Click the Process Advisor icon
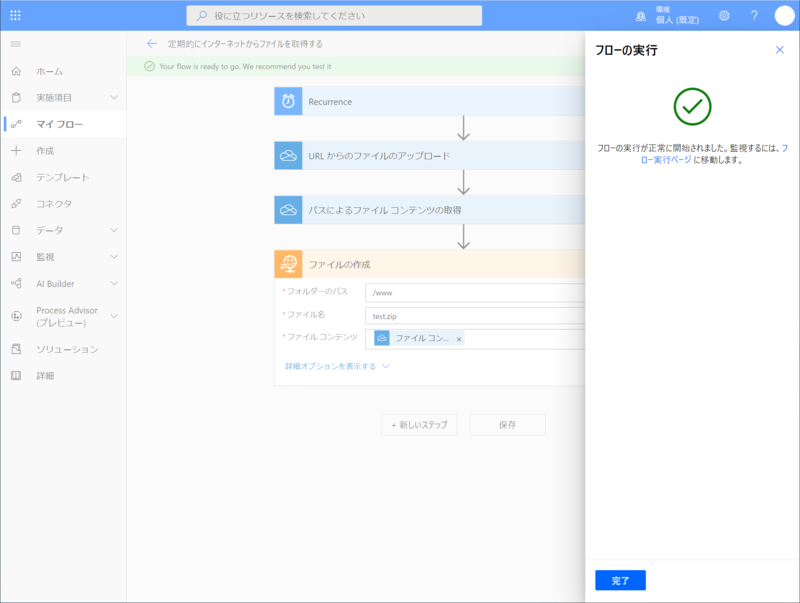800x603 pixels. pos(16,316)
